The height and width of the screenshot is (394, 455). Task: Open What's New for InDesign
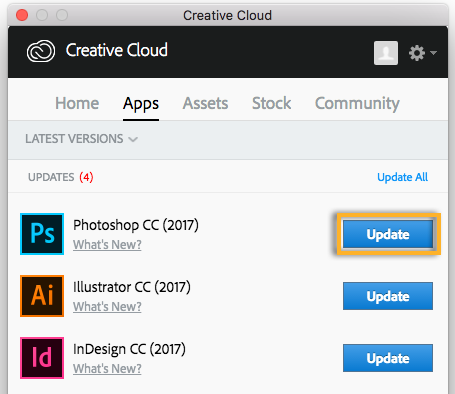[x=107, y=369]
